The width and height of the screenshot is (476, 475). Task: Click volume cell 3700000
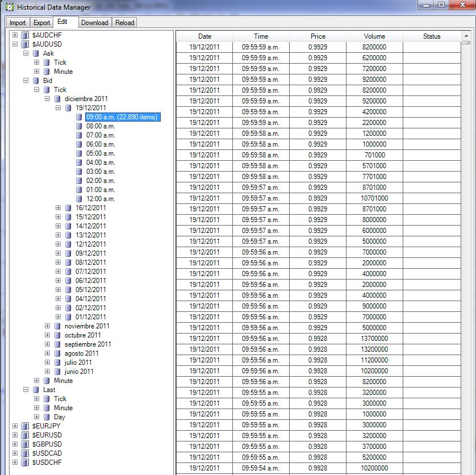(x=374, y=447)
